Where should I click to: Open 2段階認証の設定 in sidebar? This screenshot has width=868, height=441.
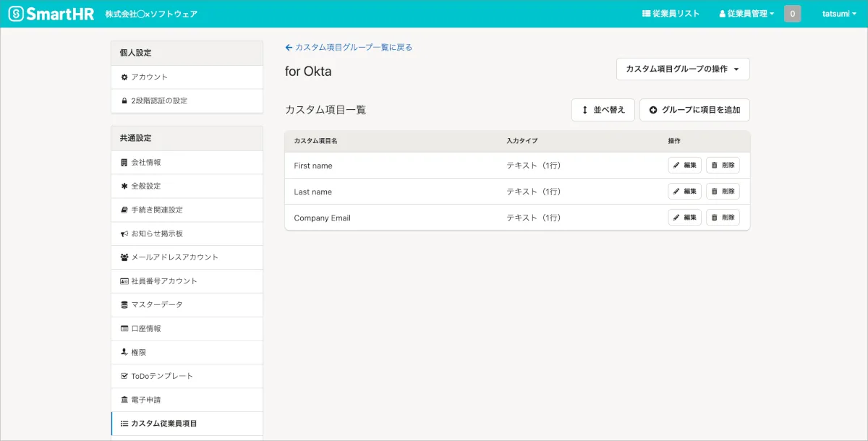(x=158, y=101)
